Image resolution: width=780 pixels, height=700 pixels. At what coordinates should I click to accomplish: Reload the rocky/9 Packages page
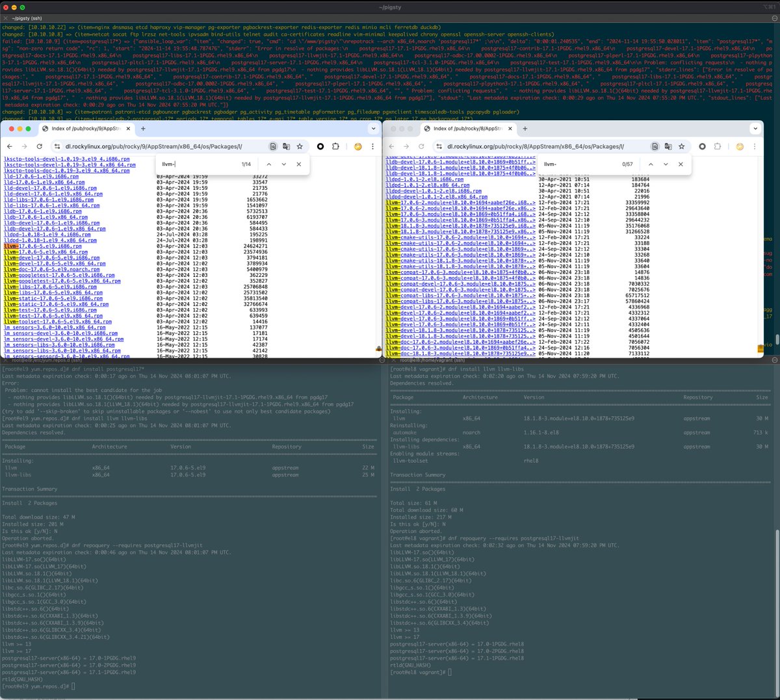(x=40, y=146)
